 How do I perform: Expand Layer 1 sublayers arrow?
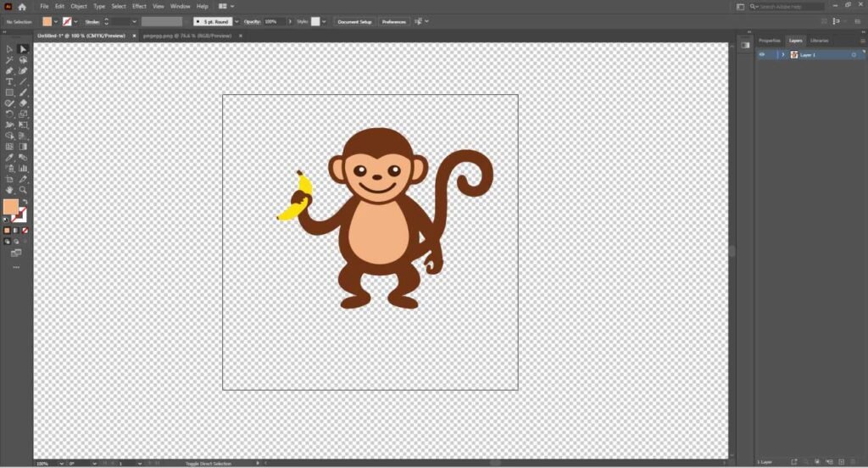click(x=782, y=55)
